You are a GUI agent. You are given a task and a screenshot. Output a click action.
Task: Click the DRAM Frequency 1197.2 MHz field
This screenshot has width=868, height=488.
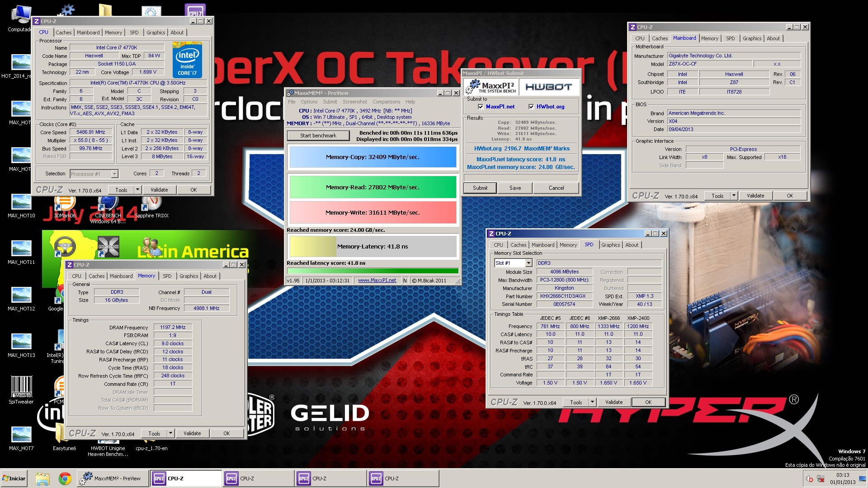tap(173, 328)
